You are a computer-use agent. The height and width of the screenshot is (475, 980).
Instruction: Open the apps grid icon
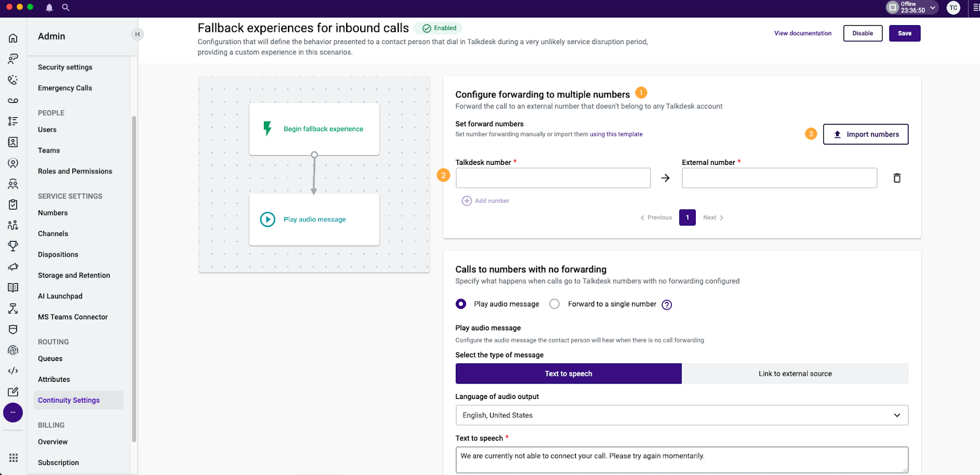coord(13,458)
